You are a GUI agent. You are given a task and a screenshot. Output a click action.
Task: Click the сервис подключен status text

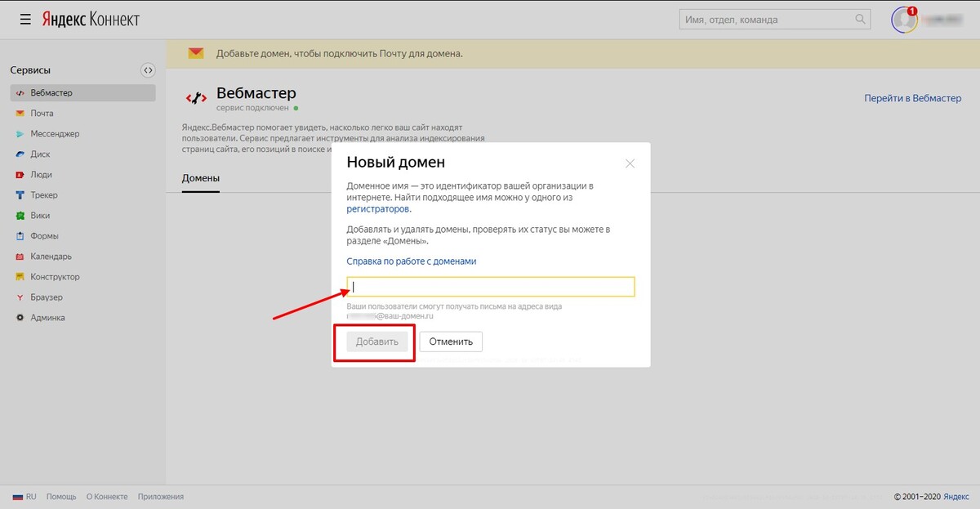coord(253,108)
